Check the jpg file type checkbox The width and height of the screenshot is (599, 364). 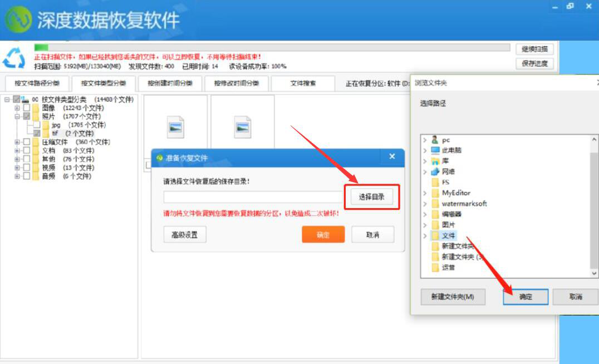pyautogui.click(x=37, y=125)
